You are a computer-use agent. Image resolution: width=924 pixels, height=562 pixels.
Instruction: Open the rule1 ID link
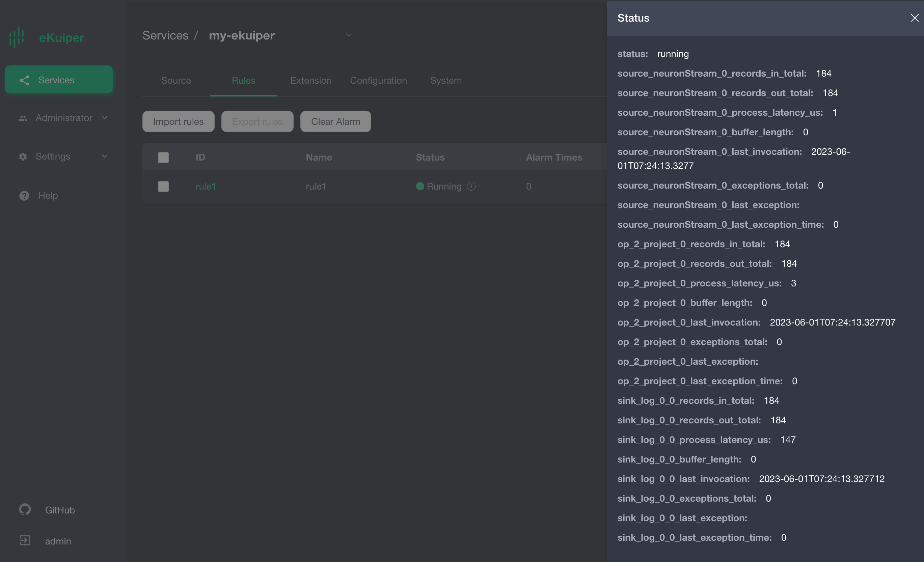(206, 186)
